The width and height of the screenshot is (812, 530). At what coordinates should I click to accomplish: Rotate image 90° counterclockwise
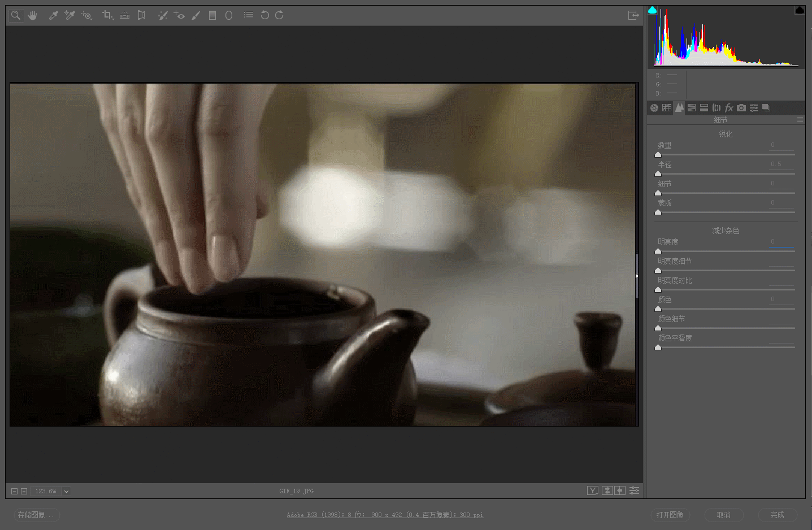click(x=264, y=15)
